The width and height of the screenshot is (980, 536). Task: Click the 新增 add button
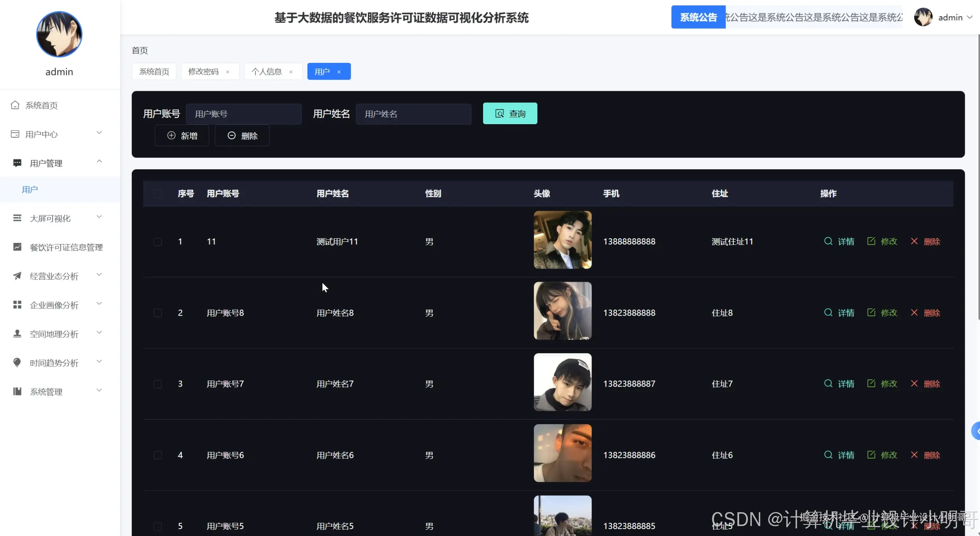point(182,136)
